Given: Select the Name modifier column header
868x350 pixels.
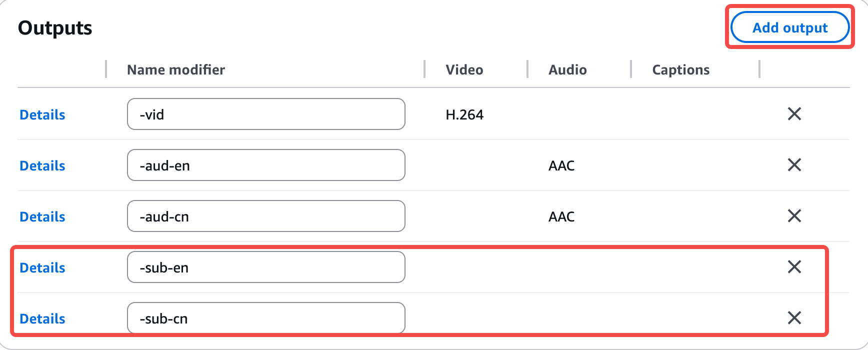Looking at the screenshot, I should (x=176, y=69).
